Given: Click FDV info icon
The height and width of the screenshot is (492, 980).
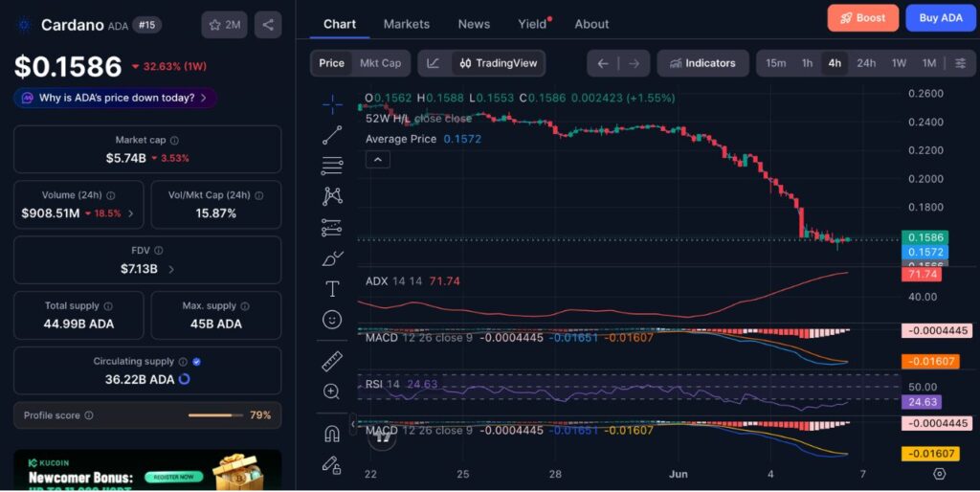Looking at the screenshot, I should coord(159,251).
